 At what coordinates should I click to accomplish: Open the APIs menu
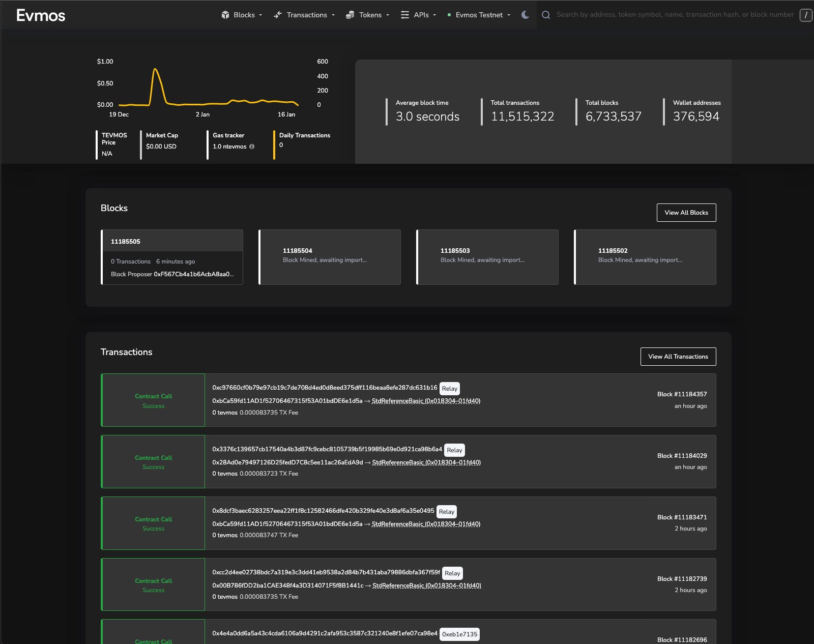(x=418, y=15)
